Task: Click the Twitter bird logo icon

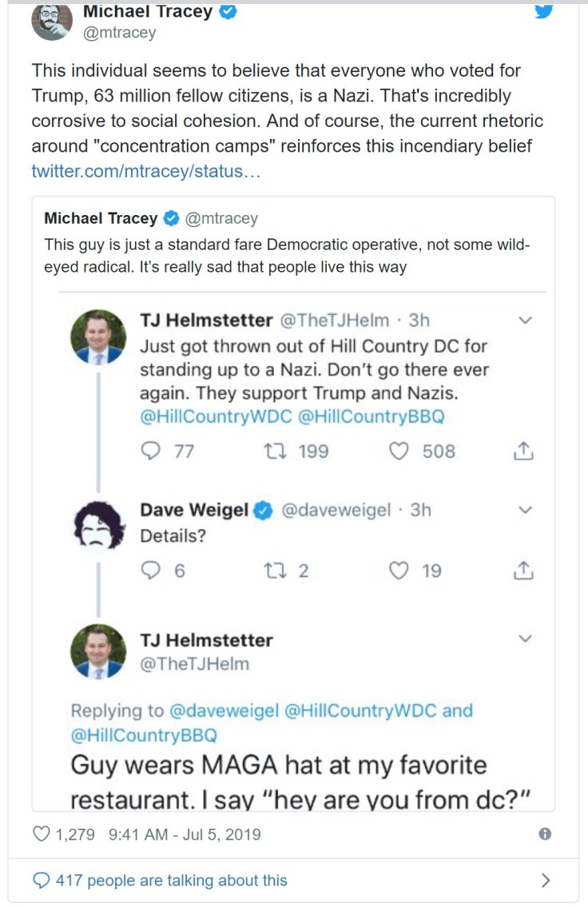Action: (544, 11)
